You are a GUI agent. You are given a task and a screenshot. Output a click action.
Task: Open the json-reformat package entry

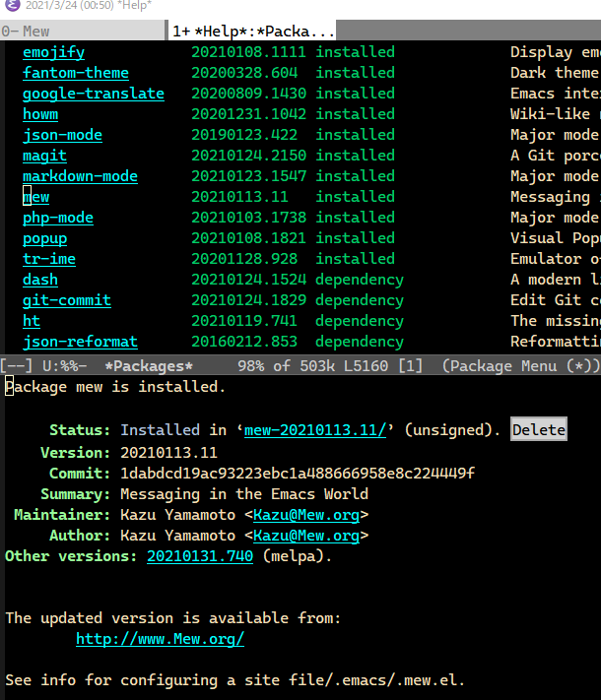[80, 342]
